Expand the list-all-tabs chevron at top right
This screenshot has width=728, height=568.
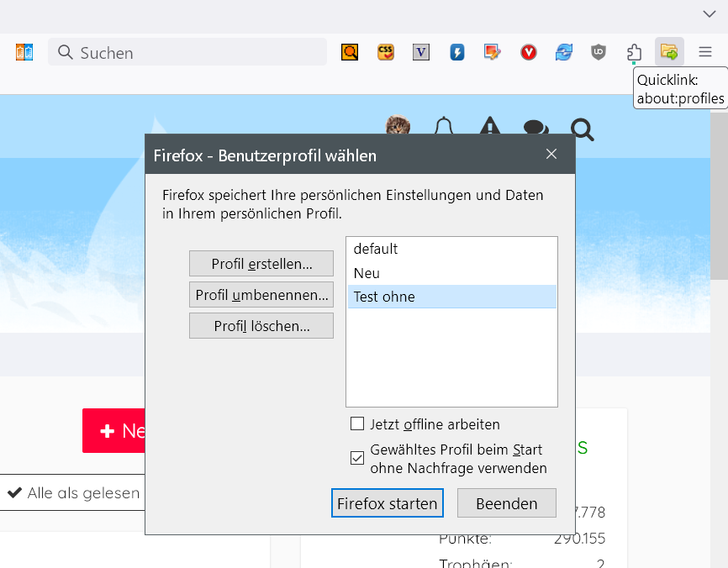click(709, 14)
